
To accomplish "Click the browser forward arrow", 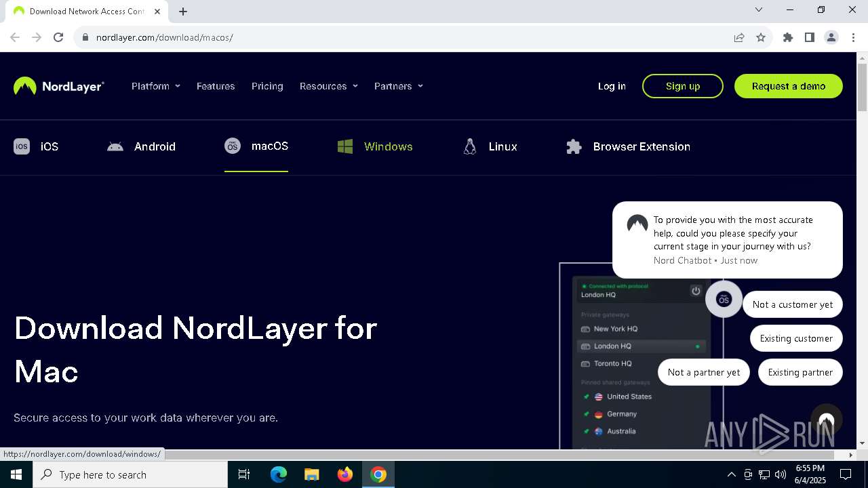I will click(x=37, y=37).
